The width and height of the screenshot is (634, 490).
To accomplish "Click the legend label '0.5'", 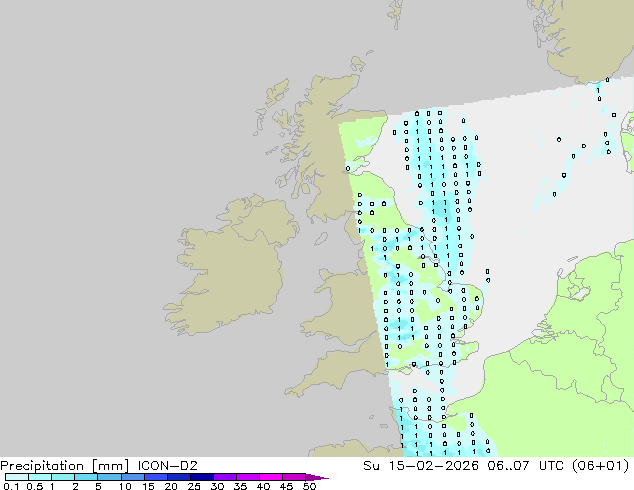I will click(34, 486).
